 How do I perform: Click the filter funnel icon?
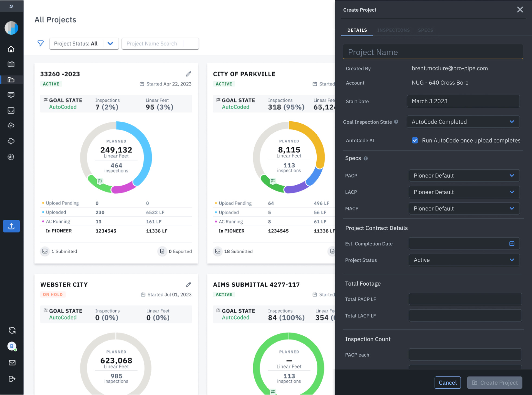click(x=40, y=44)
